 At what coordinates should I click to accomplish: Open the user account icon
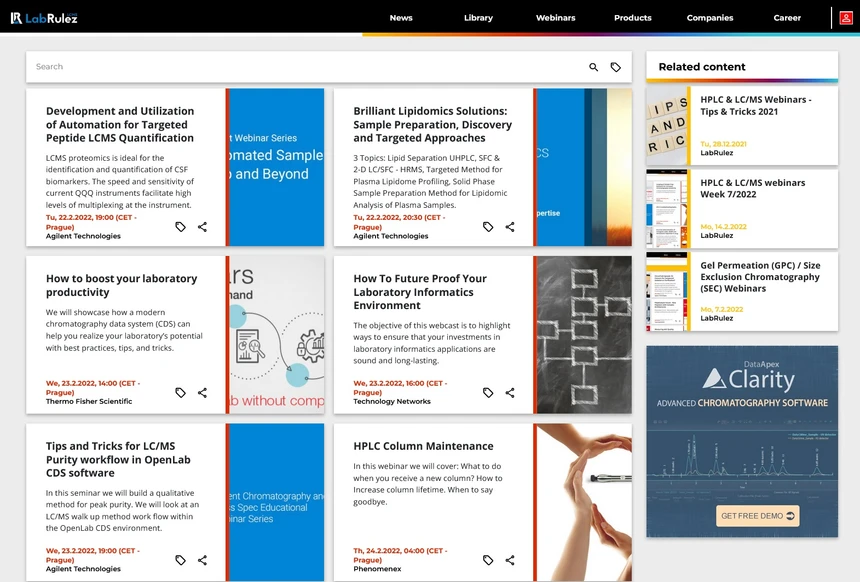pyautogui.click(x=846, y=18)
